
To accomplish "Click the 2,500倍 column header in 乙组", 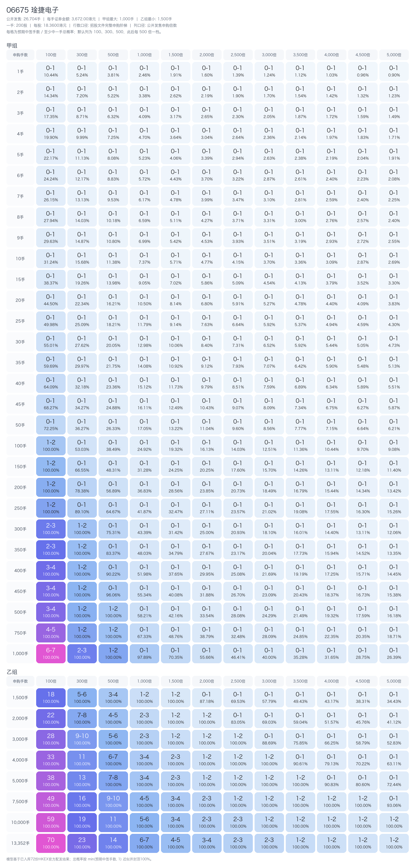I will pyautogui.click(x=238, y=681).
